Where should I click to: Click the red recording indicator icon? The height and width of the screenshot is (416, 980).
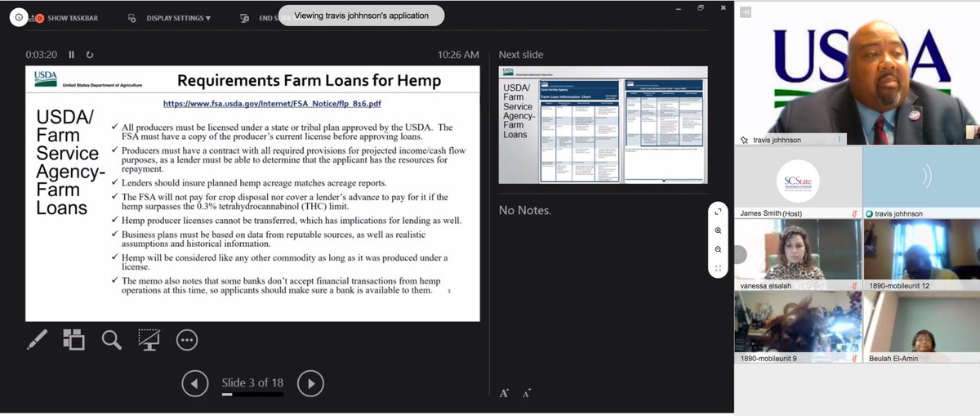39,18
